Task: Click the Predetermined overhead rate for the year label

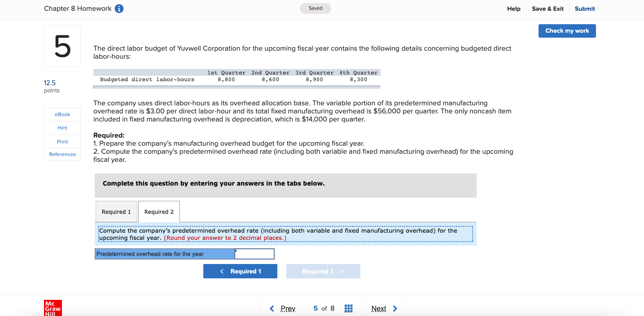Action: point(165,254)
